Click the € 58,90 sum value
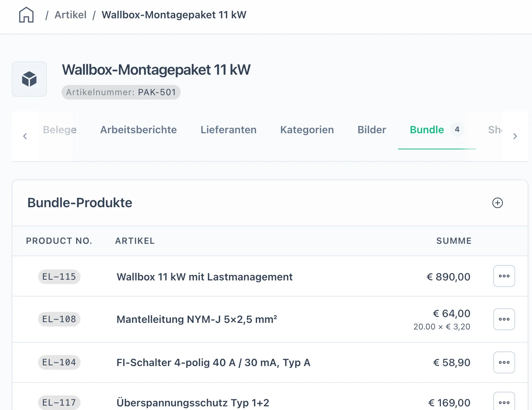This screenshot has width=532, height=410. pos(452,362)
